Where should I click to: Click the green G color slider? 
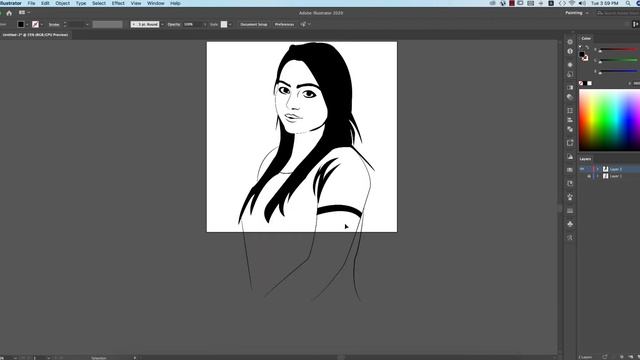point(618,60)
